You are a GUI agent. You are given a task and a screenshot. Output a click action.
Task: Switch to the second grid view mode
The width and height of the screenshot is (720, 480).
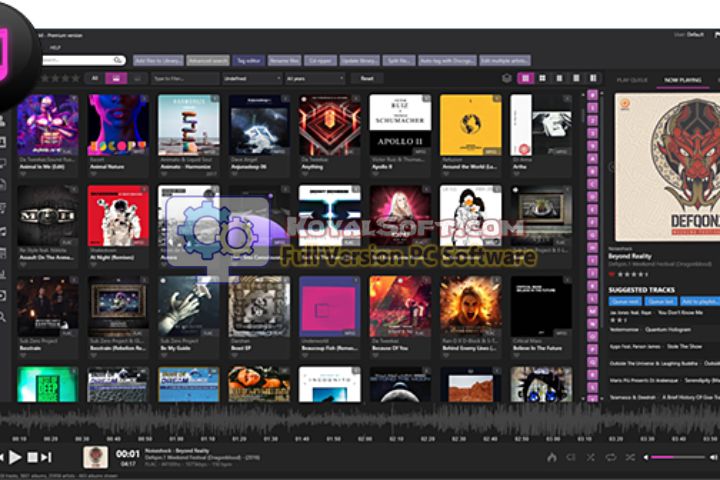pos(542,79)
